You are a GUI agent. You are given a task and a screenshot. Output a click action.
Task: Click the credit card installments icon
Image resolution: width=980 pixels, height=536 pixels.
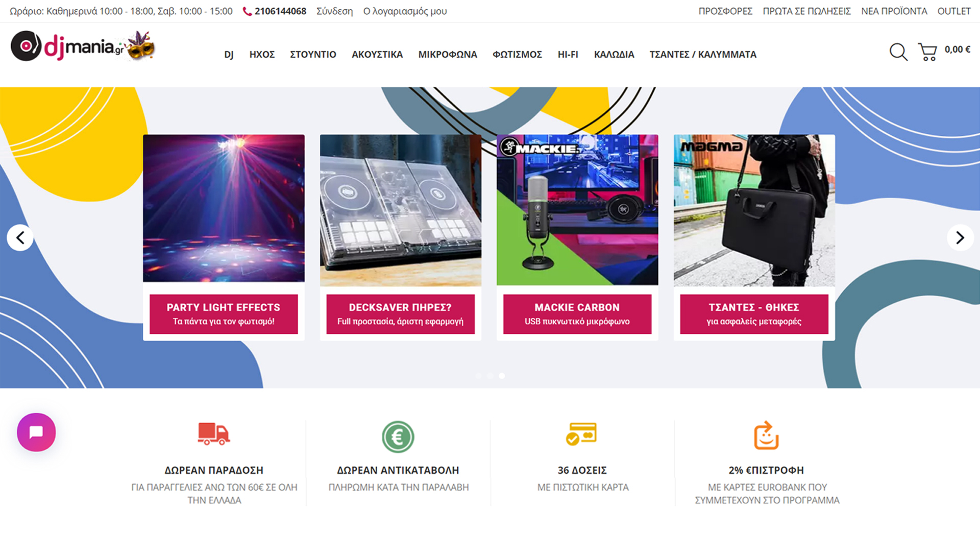click(582, 435)
